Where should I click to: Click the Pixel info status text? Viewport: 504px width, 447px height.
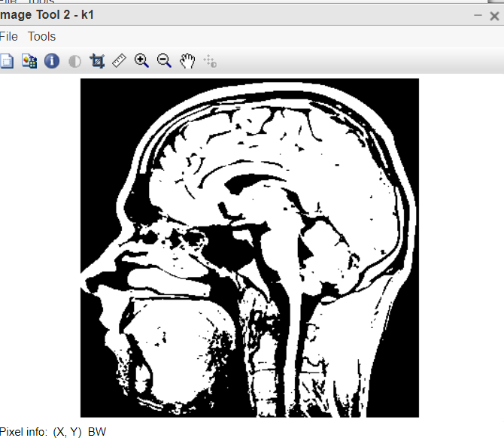[53, 432]
